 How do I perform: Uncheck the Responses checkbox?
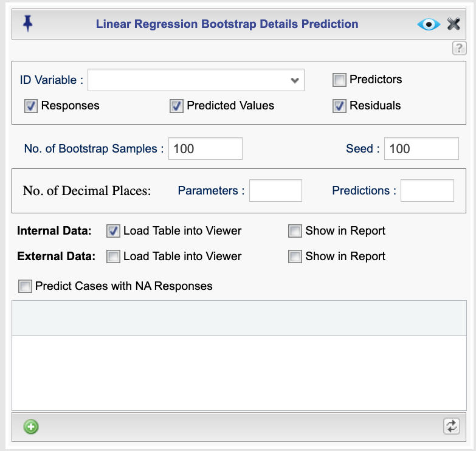pos(31,106)
